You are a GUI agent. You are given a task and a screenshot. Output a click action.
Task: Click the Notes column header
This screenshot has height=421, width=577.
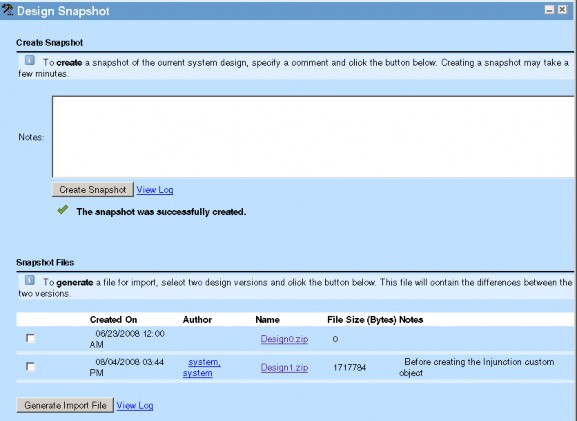[x=411, y=319]
